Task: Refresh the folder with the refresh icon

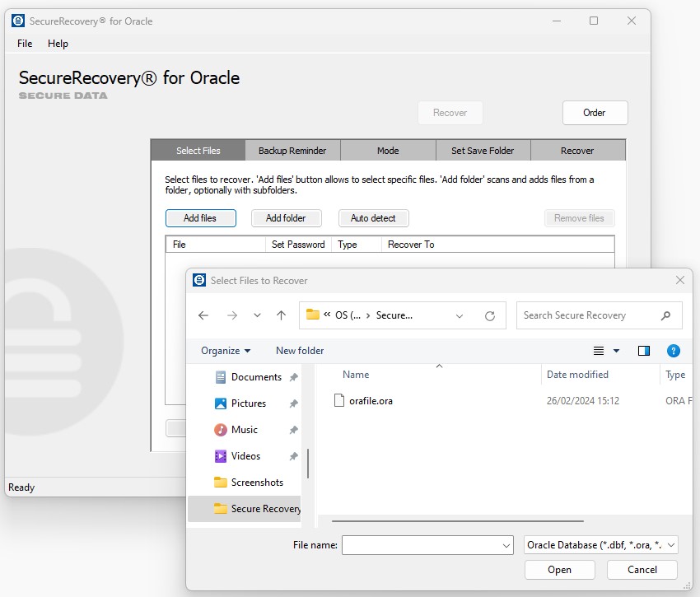Action: 490,315
